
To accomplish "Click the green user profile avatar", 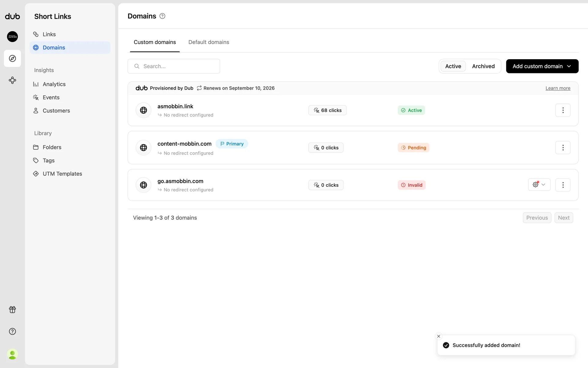I will (x=12, y=354).
